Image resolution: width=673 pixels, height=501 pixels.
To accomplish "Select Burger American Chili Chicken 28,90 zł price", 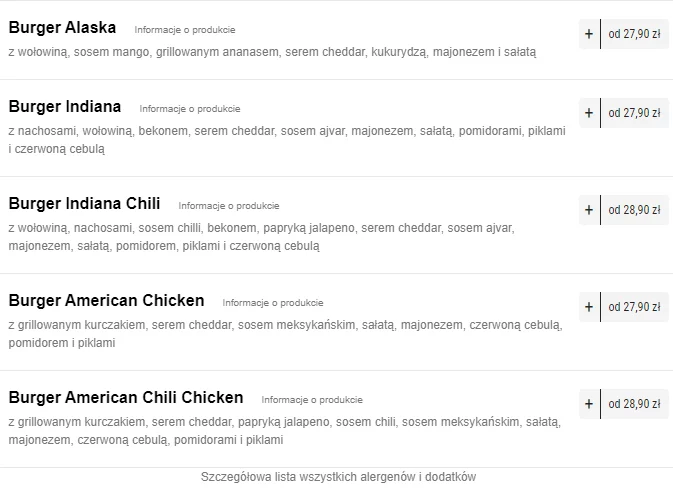I will [x=634, y=404].
